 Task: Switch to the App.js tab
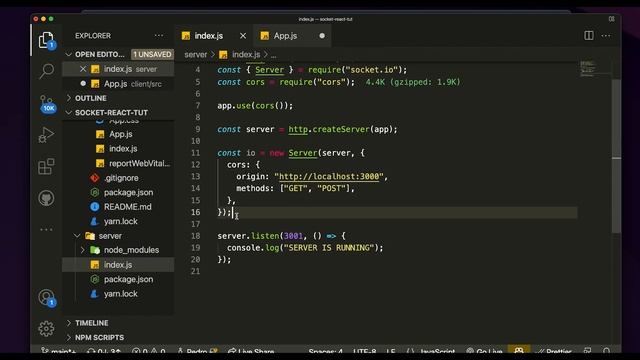285,36
